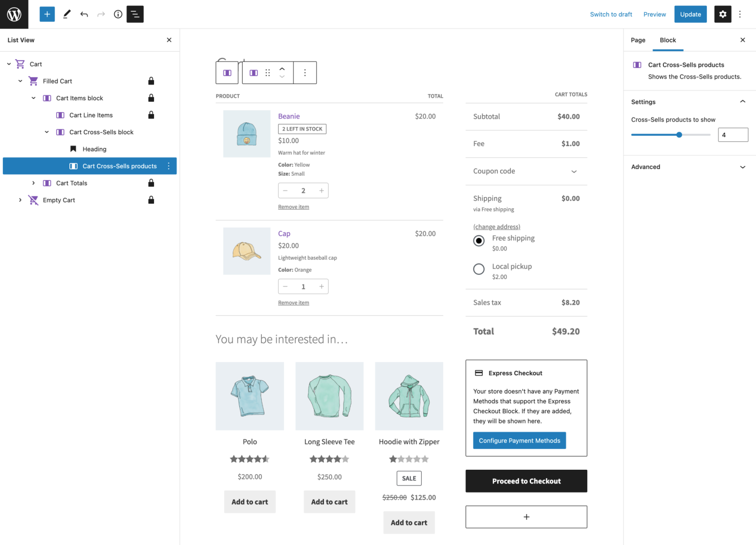Open editor settings with the gear icon
This screenshot has height=545, width=756.
click(x=723, y=14)
